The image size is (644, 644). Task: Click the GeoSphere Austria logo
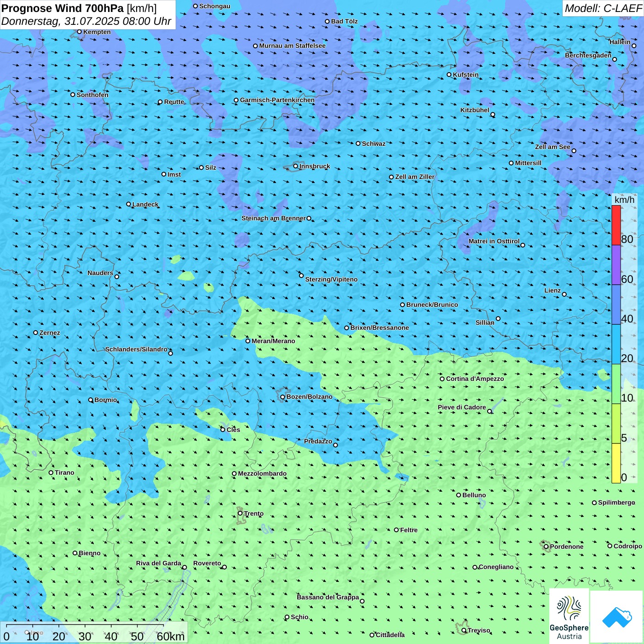pyautogui.click(x=569, y=616)
